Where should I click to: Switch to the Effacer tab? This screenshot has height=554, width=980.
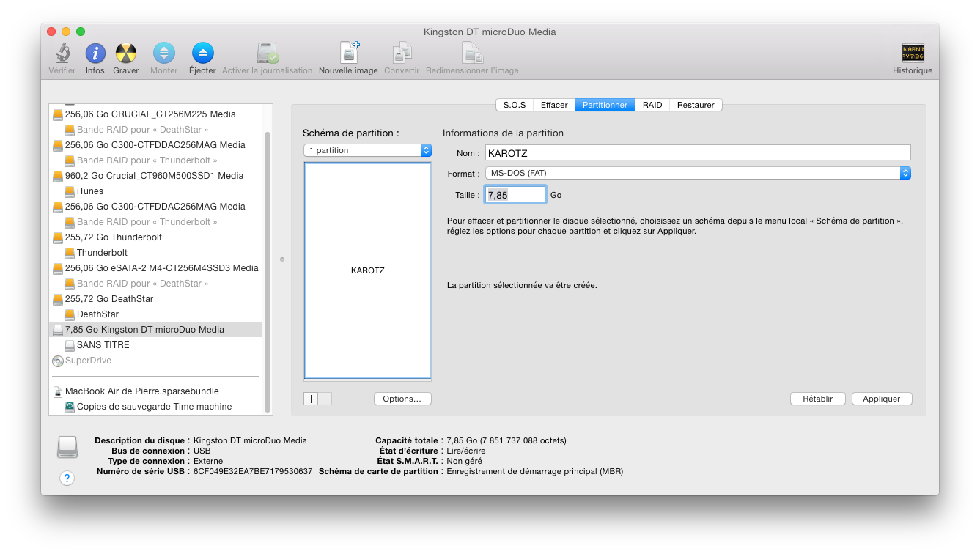pos(554,105)
